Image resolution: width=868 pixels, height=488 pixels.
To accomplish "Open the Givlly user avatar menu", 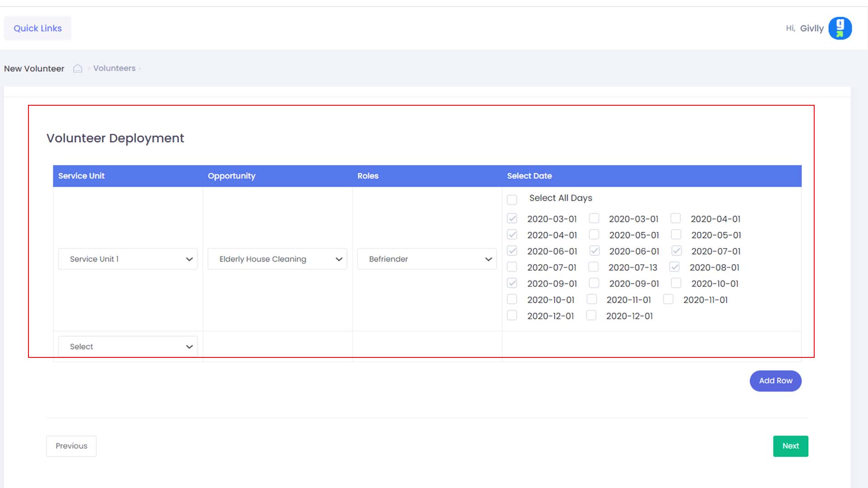I will (x=840, y=28).
